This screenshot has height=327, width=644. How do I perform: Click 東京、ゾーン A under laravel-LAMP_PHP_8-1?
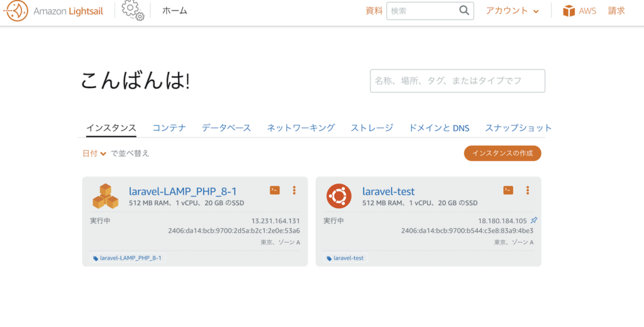point(280,242)
